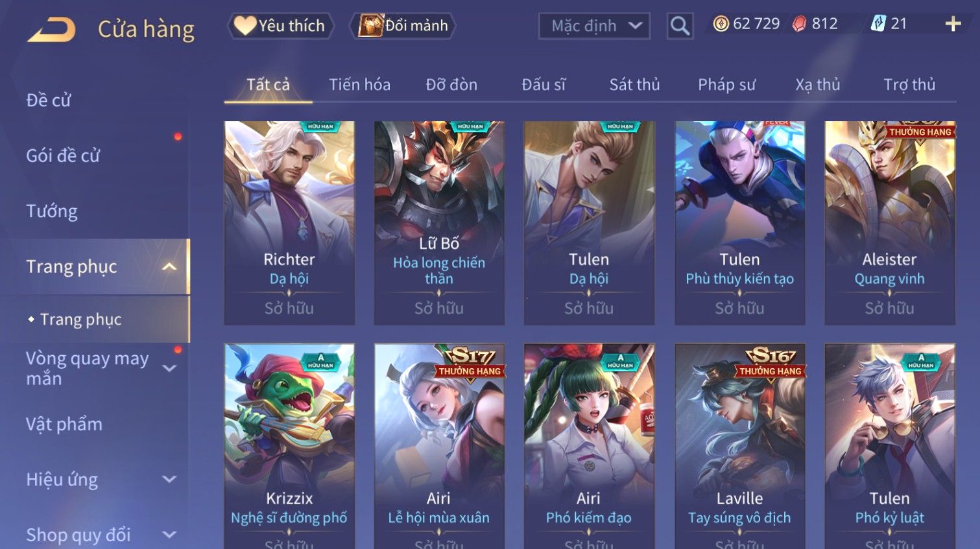The height and width of the screenshot is (549, 980).
Task: Open Tướng section in the sidebar
Action: [52, 211]
